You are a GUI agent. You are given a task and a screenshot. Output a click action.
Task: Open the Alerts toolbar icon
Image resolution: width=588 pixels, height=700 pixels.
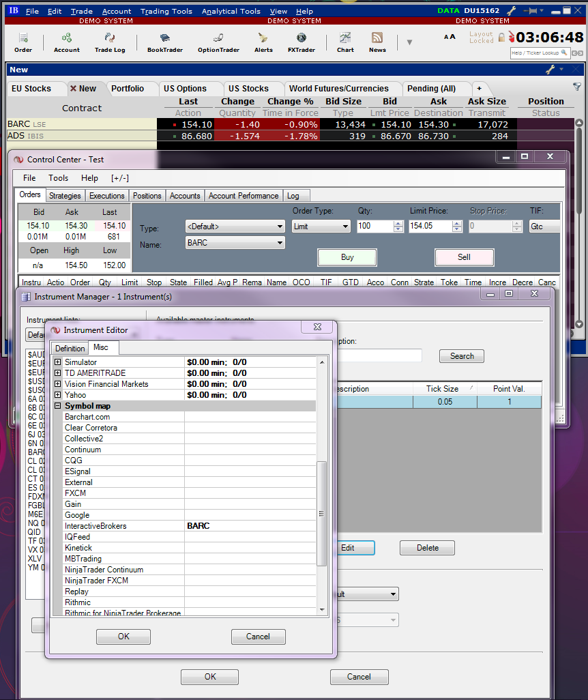coord(263,42)
